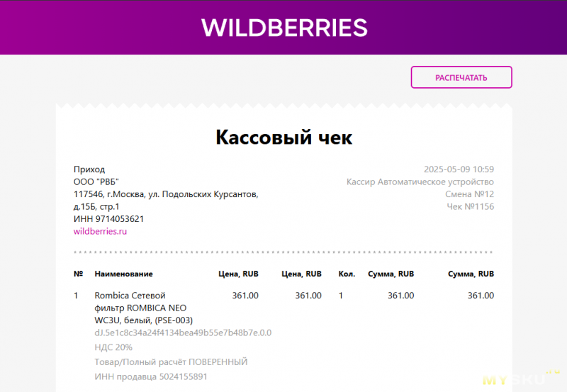Click the Rombica Сетевой фильтр item name
567x392 pixels.
[144, 308]
